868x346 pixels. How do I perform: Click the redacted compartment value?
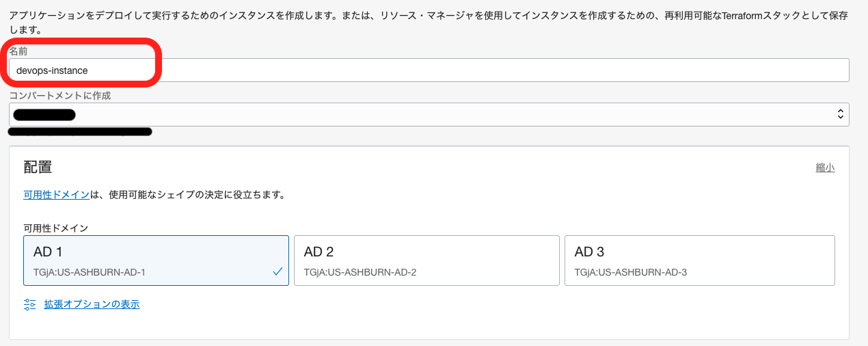[44, 115]
